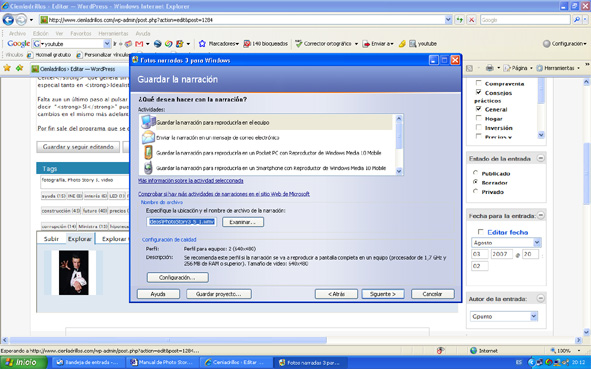591x369 pixels.
Task: Click the narration file name input field
Action: (x=182, y=222)
